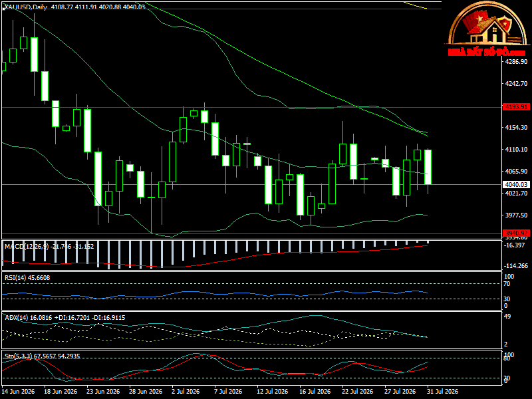Click the 2 Jul 2026 date label
The image size is (532, 399).
coord(186,392)
